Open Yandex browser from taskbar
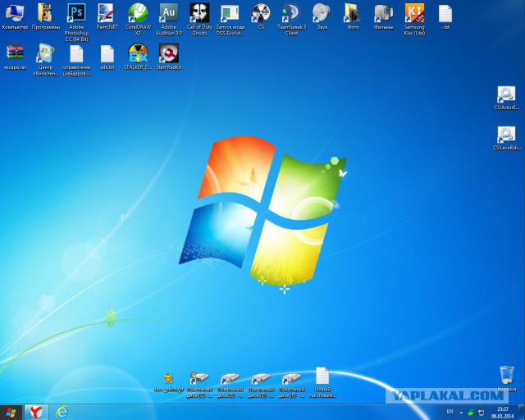 pos(36,413)
